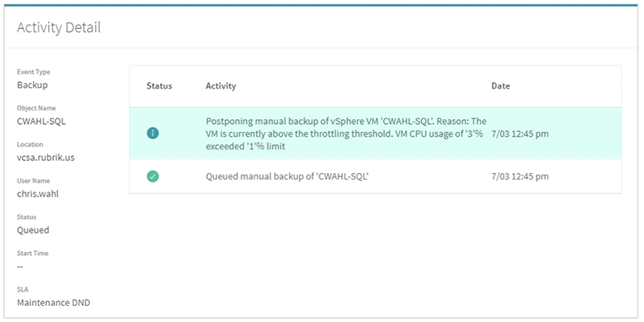Click the green checkmark status icon

pyautogui.click(x=153, y=176)
